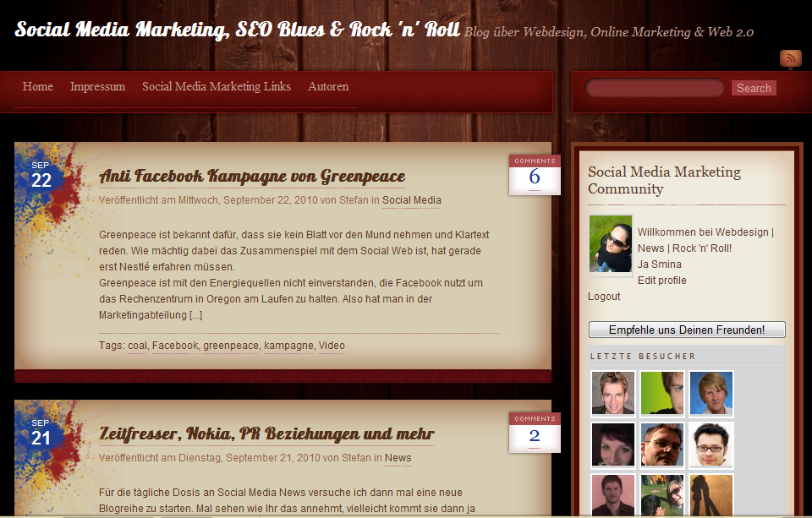Open the coal tag
Screen dimensions: 812x518
tap(137, 345)
